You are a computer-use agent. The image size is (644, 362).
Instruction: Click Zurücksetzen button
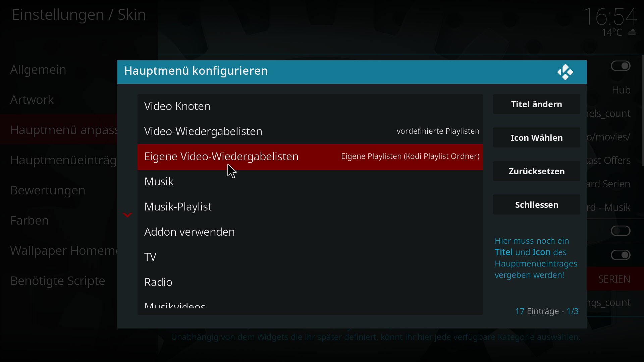pos(536,171)
